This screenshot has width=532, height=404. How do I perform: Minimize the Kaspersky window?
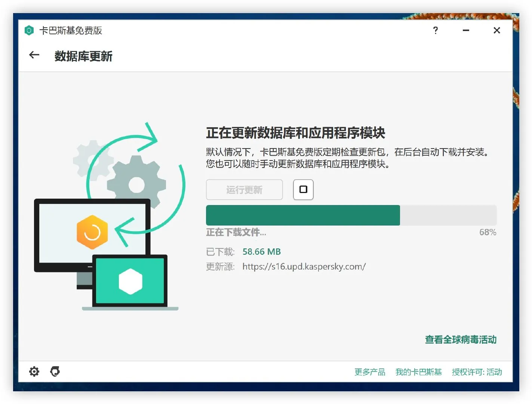click(466, 31)
